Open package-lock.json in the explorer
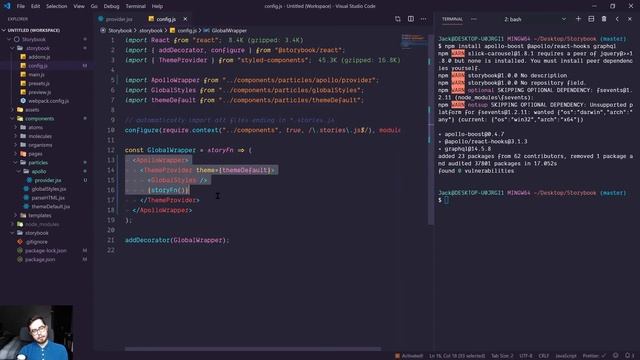The image size is (640, 360). (x=46, y=251)
